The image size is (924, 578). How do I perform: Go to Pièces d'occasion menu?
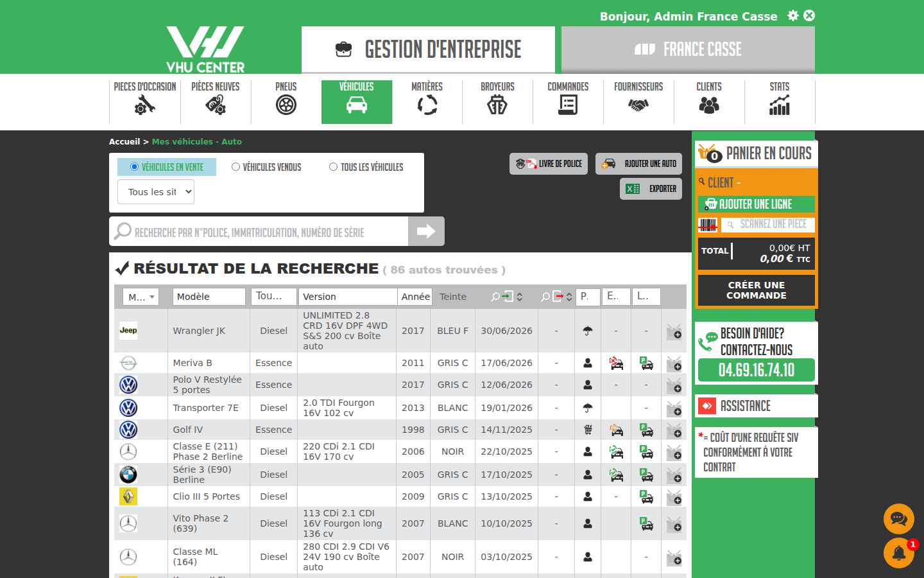tap(145, 101)
